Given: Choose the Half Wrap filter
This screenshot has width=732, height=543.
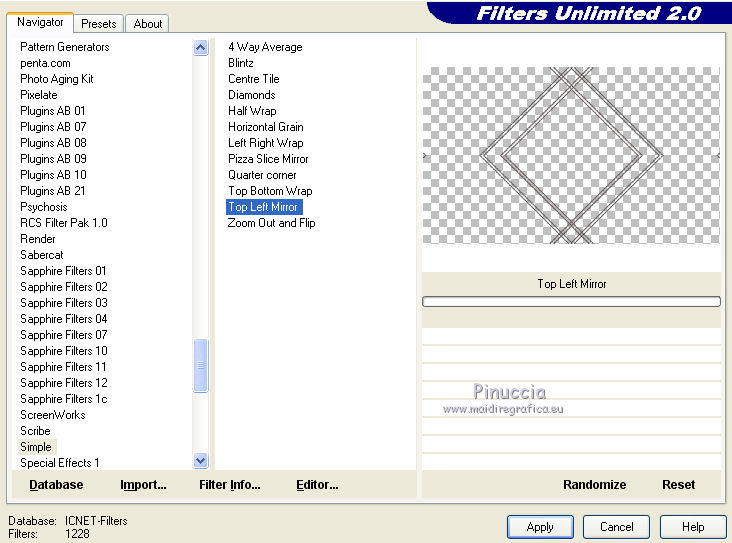Looking at the screenshot, I should pyautogui.click(x=252, y=111).
